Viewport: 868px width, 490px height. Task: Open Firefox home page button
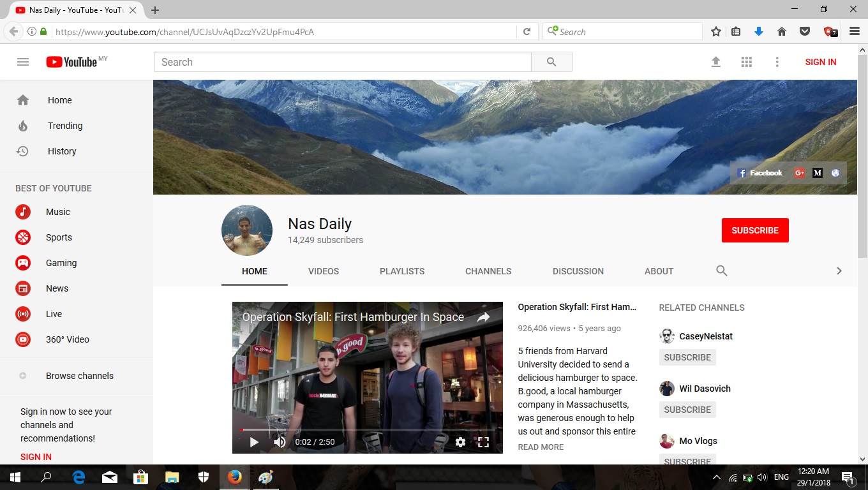tap(781, 31)
